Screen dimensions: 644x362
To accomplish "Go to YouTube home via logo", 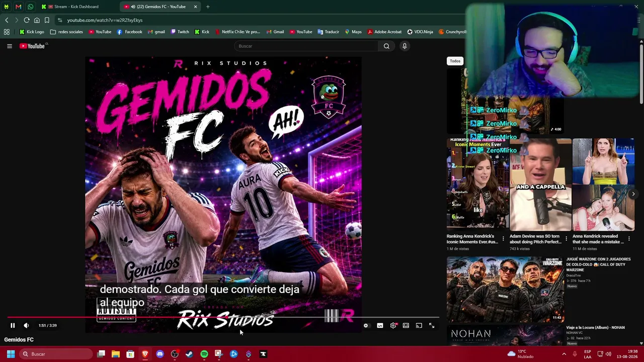I will pos(33,46).
